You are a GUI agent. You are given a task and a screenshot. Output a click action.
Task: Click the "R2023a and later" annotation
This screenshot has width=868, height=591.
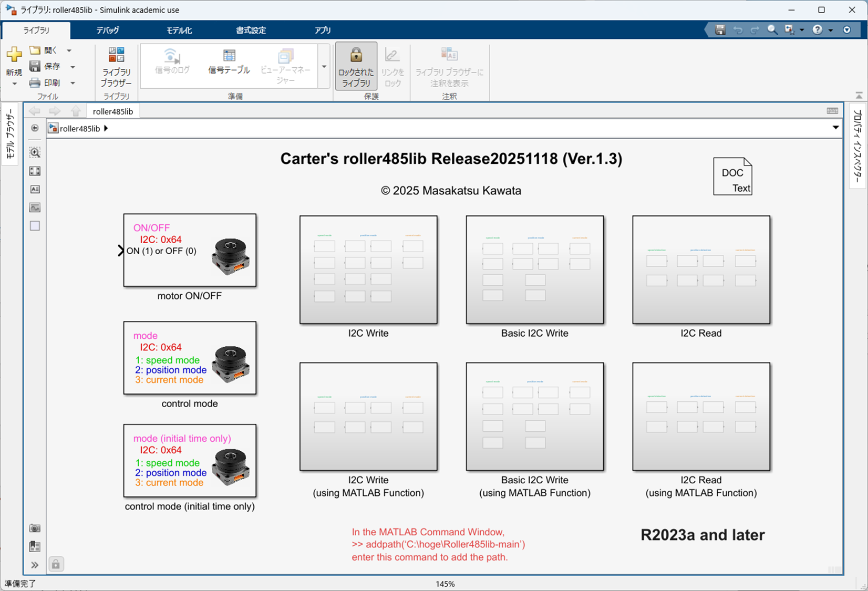point(702,535)
